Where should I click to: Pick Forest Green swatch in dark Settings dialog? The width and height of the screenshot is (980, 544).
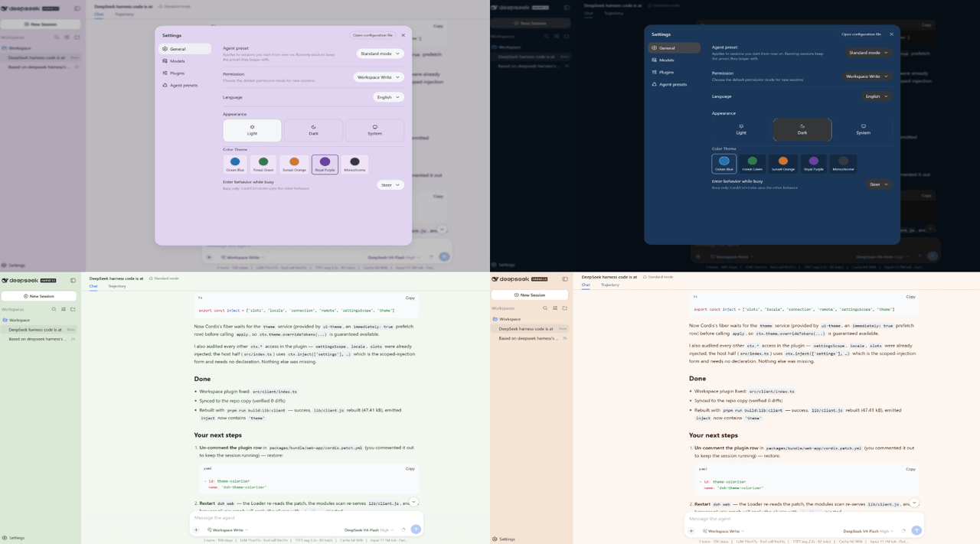coord(753,164)
